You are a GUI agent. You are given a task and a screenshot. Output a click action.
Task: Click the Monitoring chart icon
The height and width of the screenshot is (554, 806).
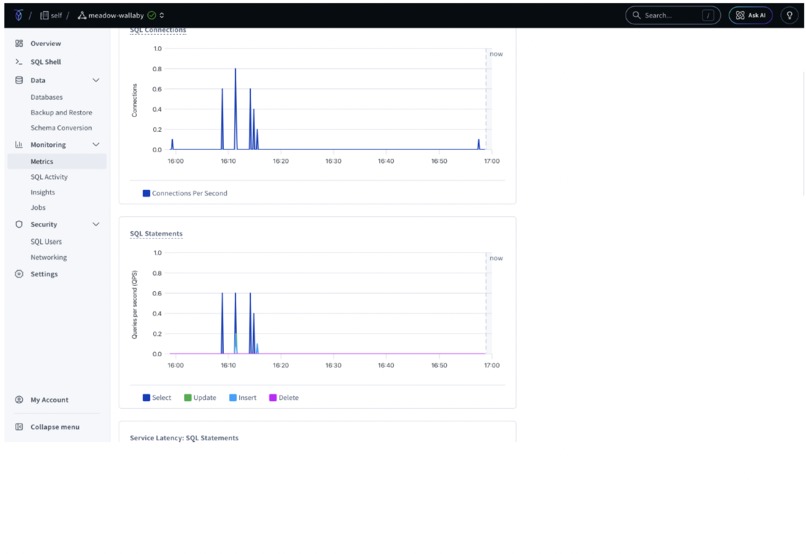[x=19, y=145]
